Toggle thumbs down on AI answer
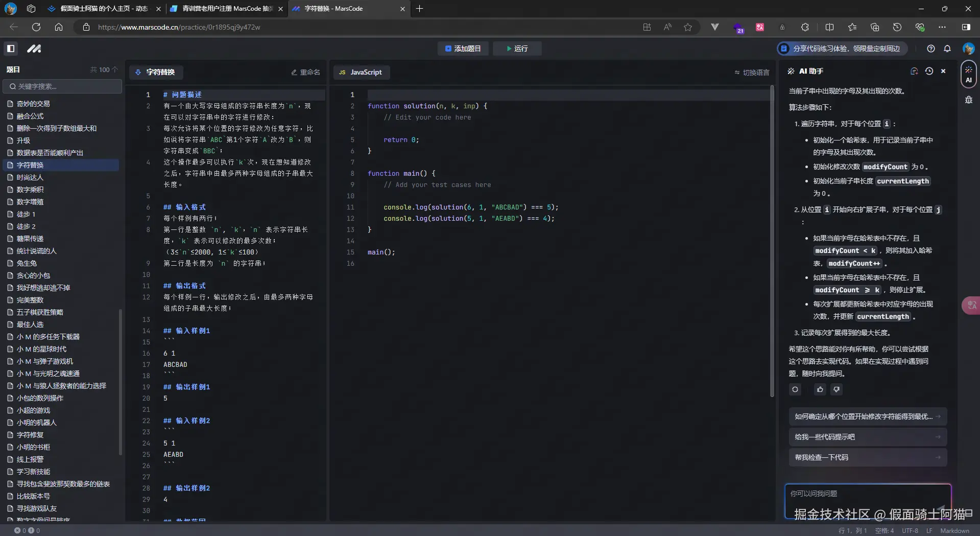 pos(836,389)
